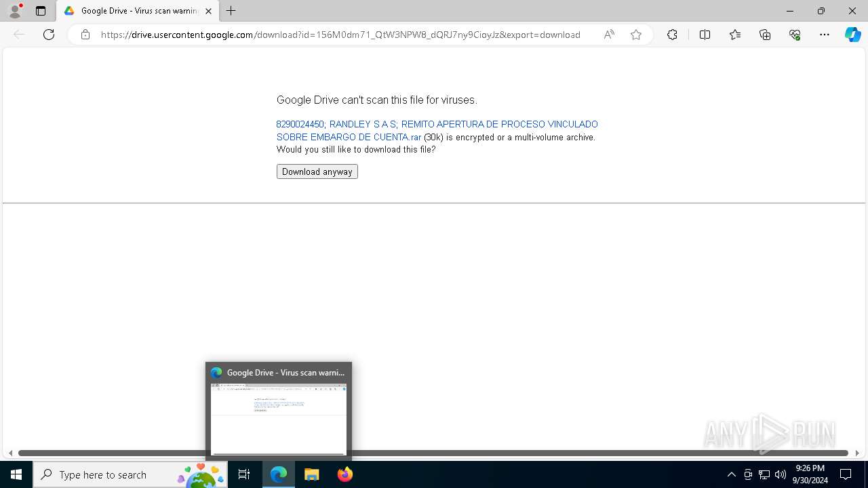Click the scroll left arrow
Viewport: 868px width, 488px height.
click(10, 453)
